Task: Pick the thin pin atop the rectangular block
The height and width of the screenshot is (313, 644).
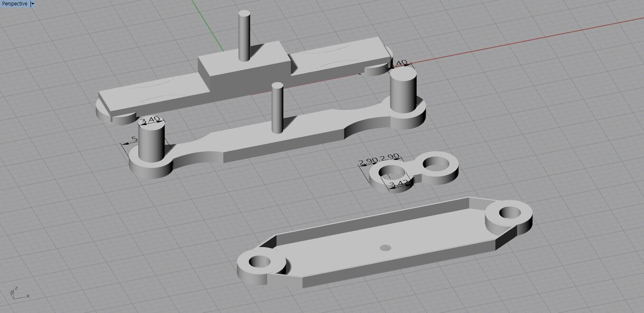Action: point(244,35)
